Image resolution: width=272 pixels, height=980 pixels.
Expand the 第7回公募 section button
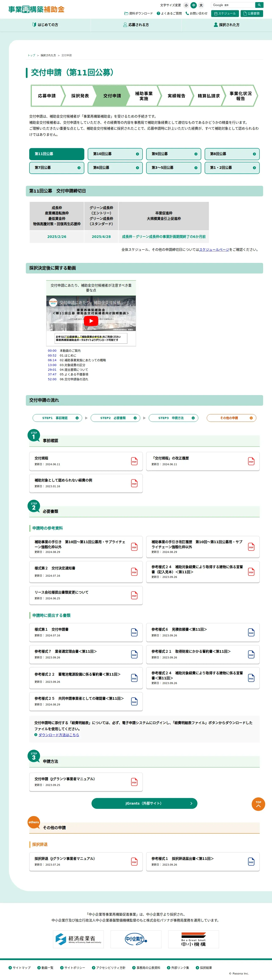[57, 167]
